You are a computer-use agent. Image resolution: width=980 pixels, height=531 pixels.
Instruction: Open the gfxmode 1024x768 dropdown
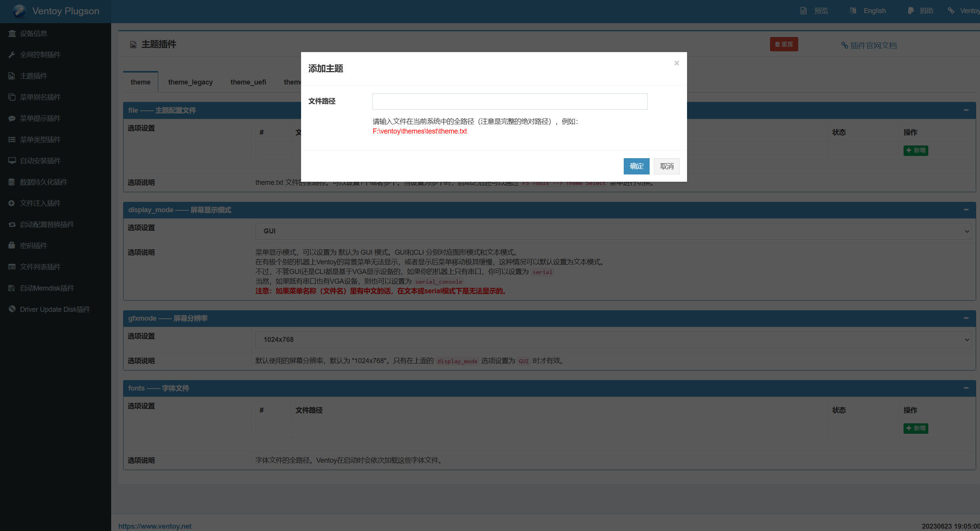coord(613,340)
